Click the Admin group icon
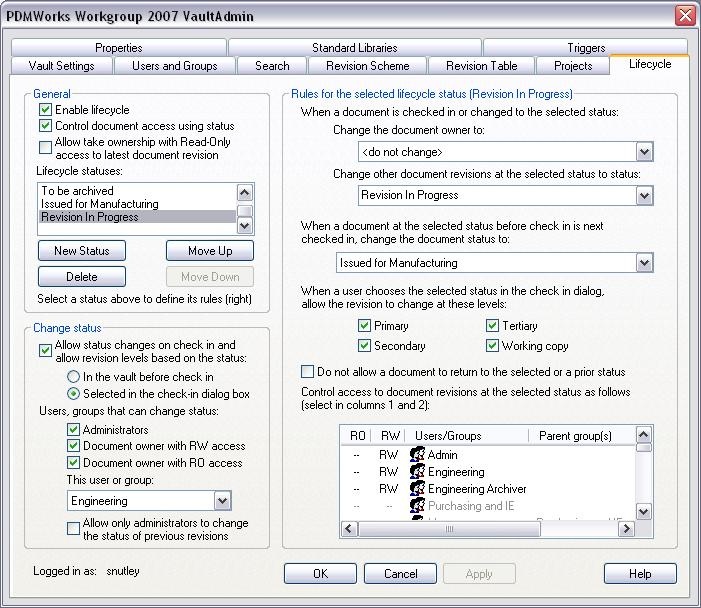Viewport: 701px width, 608px height. (417, 454)
